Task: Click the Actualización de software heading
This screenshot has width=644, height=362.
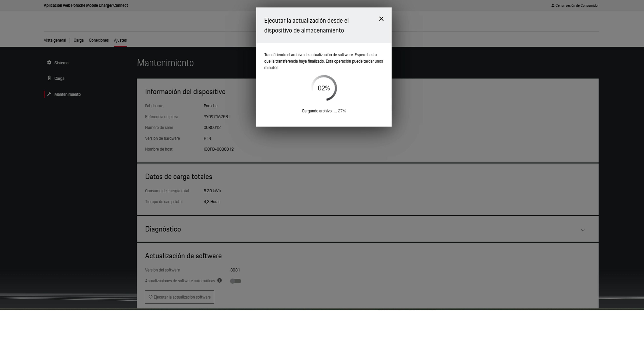Action: (x=183, y=256)
